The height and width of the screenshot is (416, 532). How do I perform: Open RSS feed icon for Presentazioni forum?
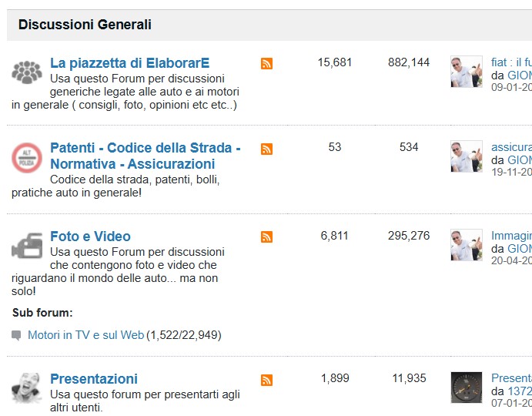point(266,380)
